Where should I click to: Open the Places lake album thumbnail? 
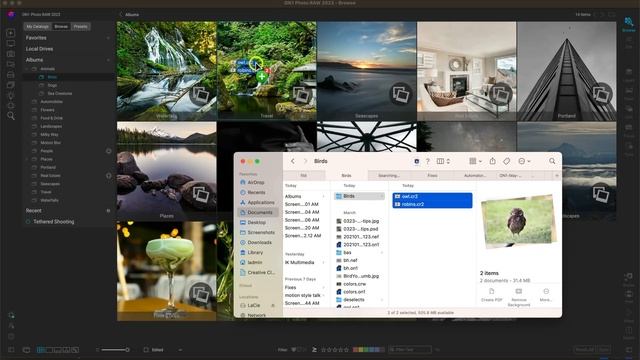point(167,171)
